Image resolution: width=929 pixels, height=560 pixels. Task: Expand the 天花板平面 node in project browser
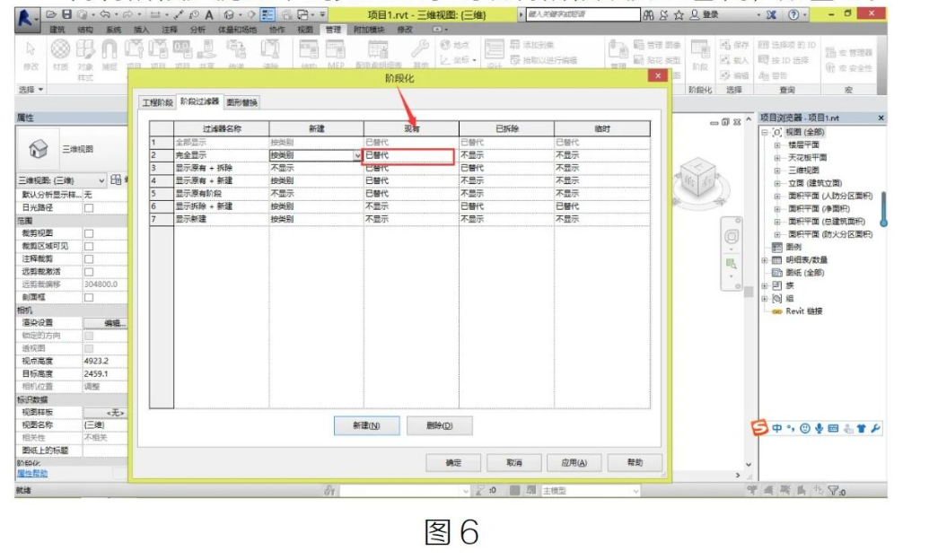pyautogui.click(x=776, y=158)
